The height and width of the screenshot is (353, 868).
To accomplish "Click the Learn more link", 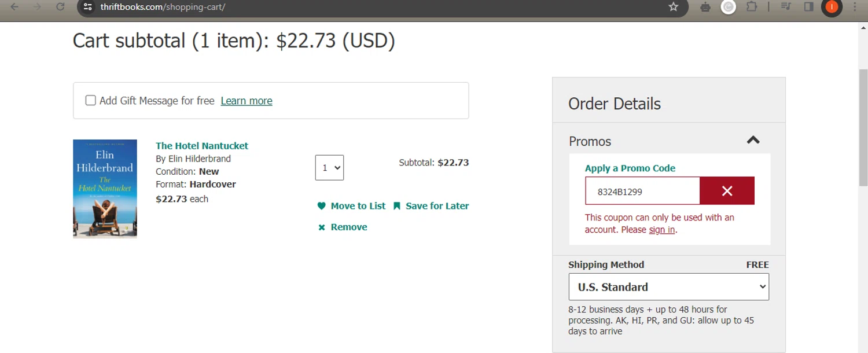I will coord(247,101).
